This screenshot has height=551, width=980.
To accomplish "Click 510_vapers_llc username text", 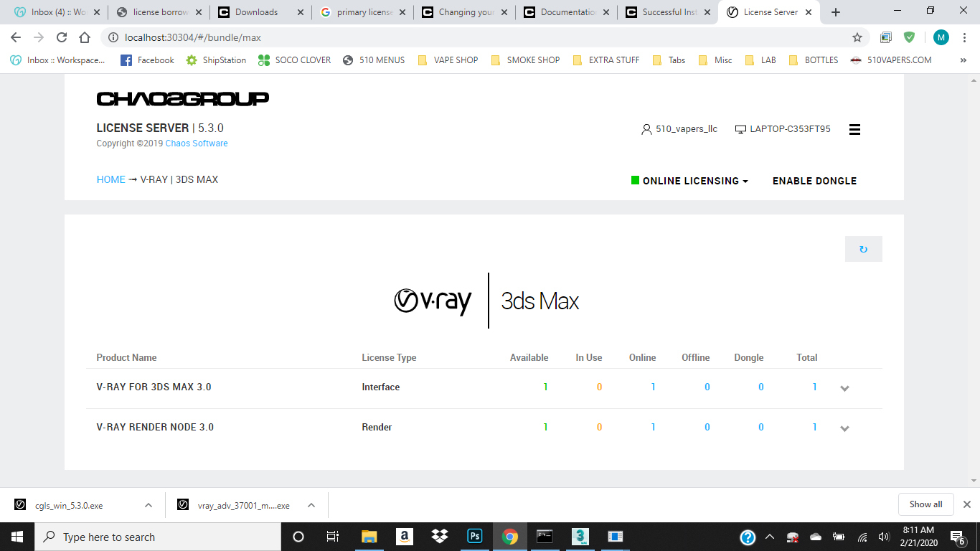I will coord(687,129).
